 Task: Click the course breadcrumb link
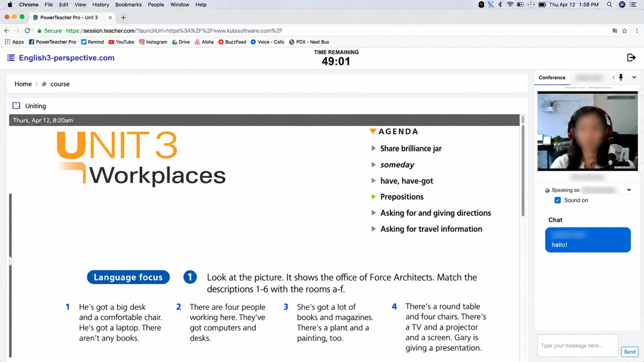click(x=60, y=84)
